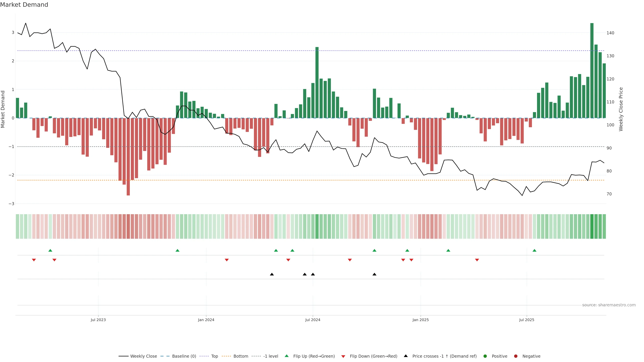
Task: Click the first green flip-up marker before Jul 2023
Action: pos(50,250)
